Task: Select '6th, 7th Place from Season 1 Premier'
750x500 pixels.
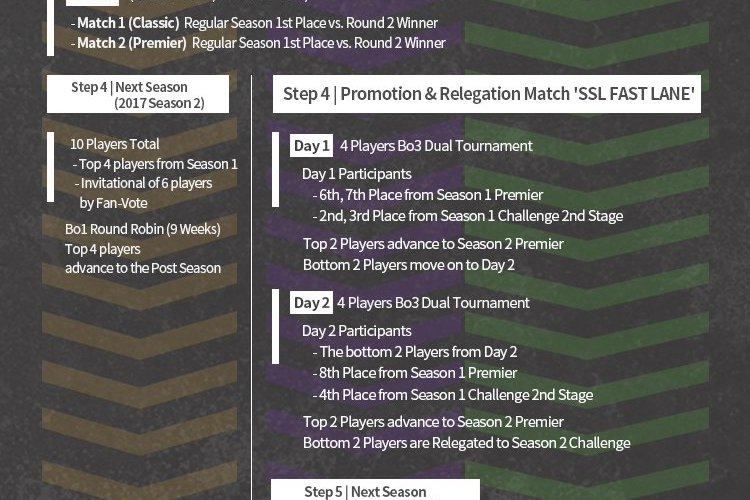Action: (430, 195)
